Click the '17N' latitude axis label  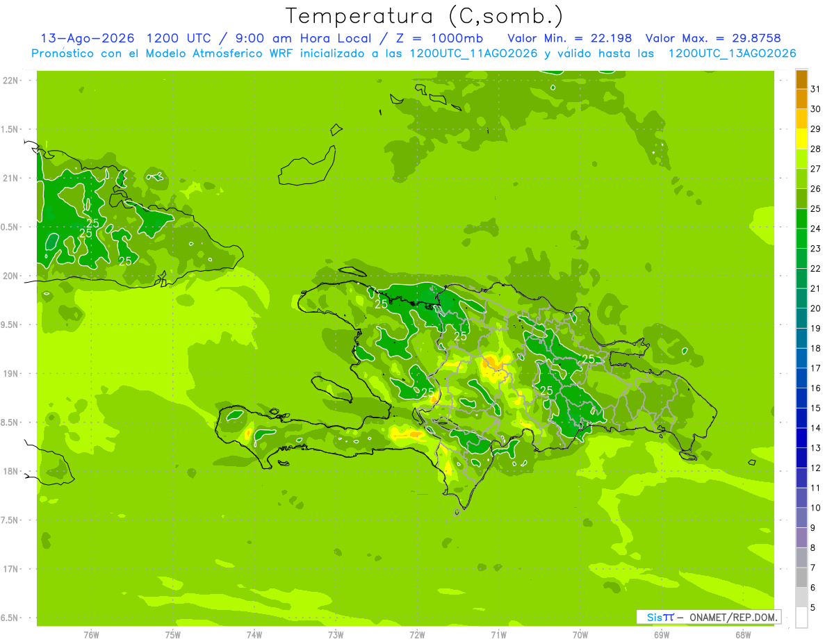(x=10, y=569)
